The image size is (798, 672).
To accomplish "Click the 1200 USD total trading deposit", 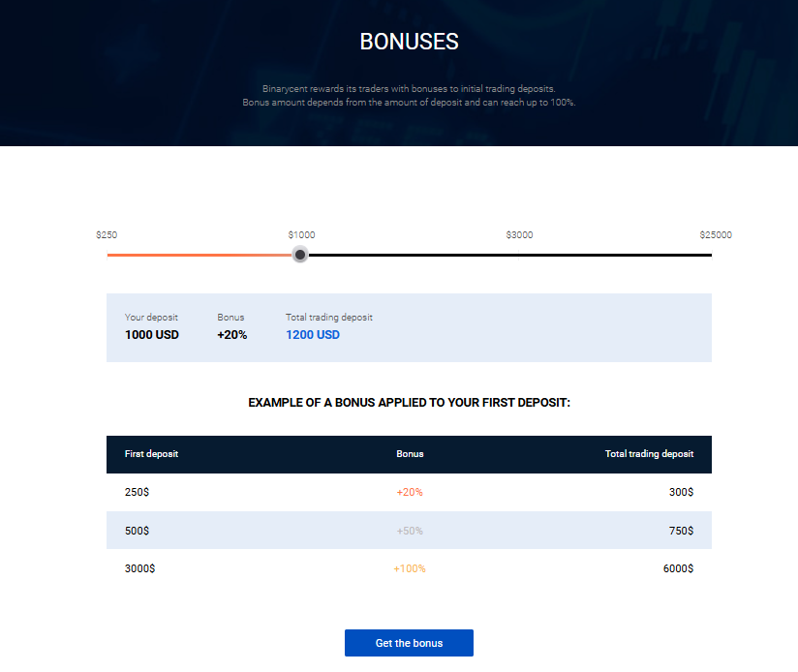I will click(313, 335).
